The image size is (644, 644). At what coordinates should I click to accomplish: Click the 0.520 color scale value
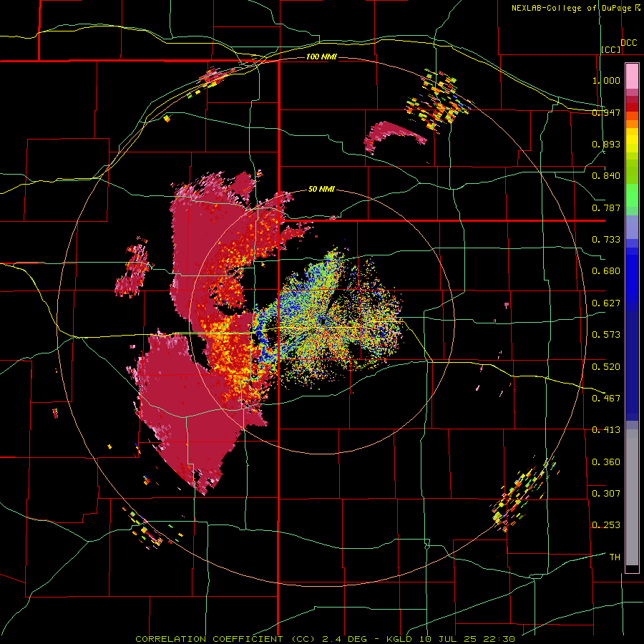tap(606, 367)
